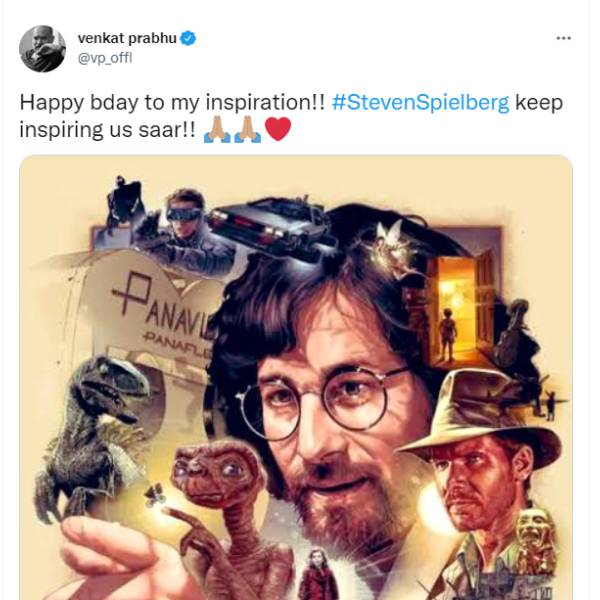The width and height of the screenshot is (600, 600).
Task: Click venkat prabhu's profile avatar
Action: 43,48
